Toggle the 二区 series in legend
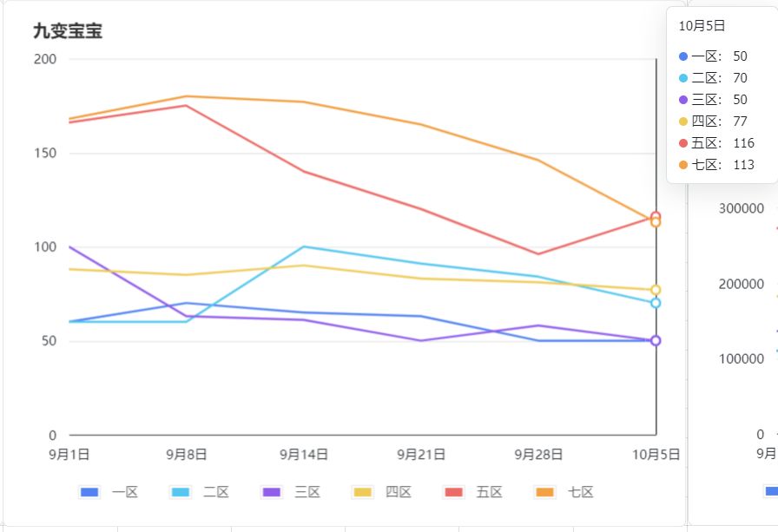 (x=180, y=492)
